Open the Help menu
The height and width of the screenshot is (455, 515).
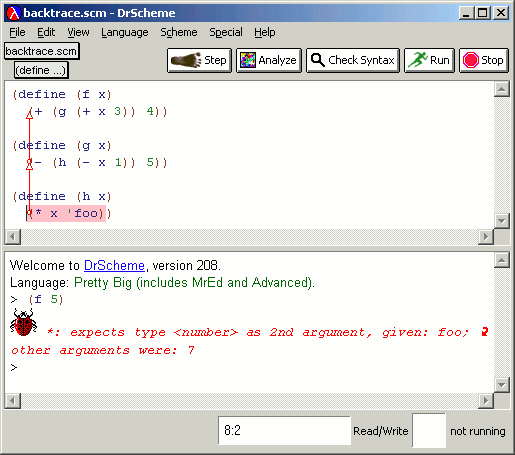tap(265, 32)
